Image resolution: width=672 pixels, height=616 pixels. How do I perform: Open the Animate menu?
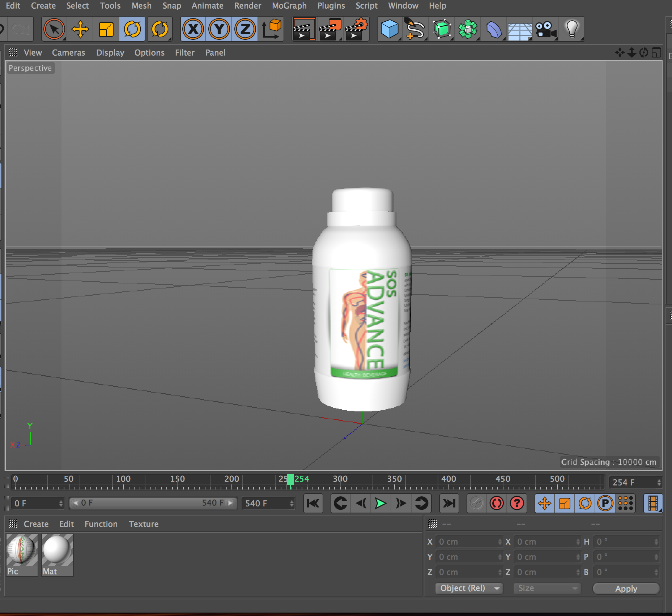point(207,6)
